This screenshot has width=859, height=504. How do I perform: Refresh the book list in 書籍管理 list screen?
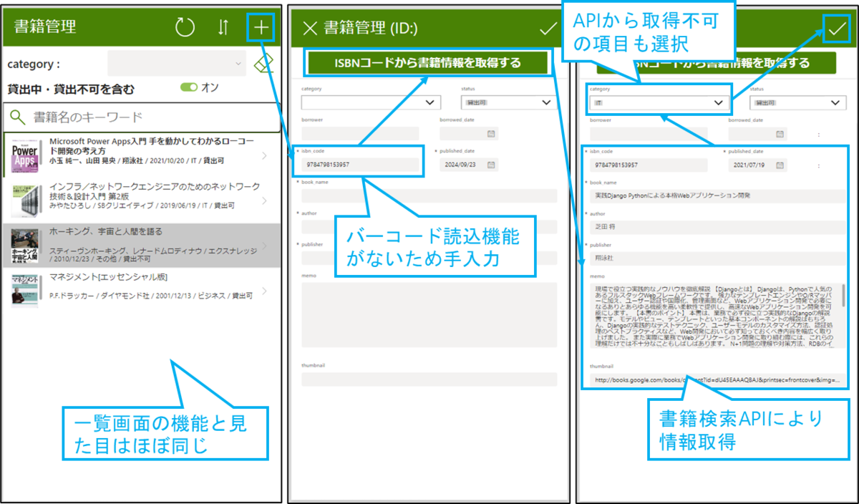[x=185, y=28]
